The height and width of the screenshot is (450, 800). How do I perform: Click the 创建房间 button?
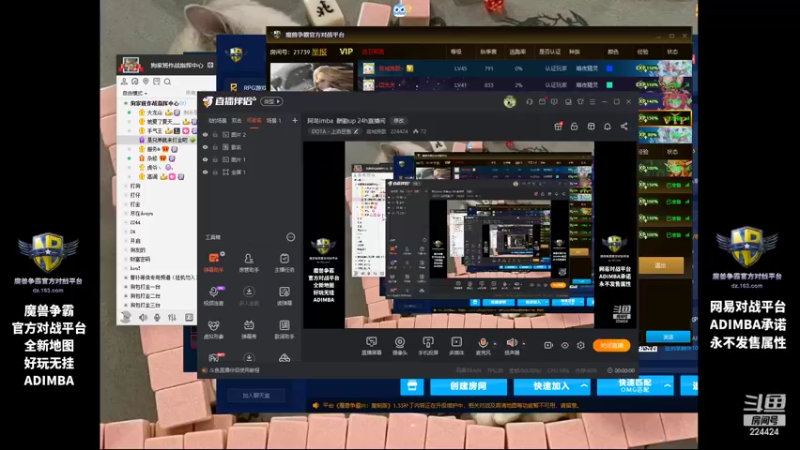[x=468, y=386]
